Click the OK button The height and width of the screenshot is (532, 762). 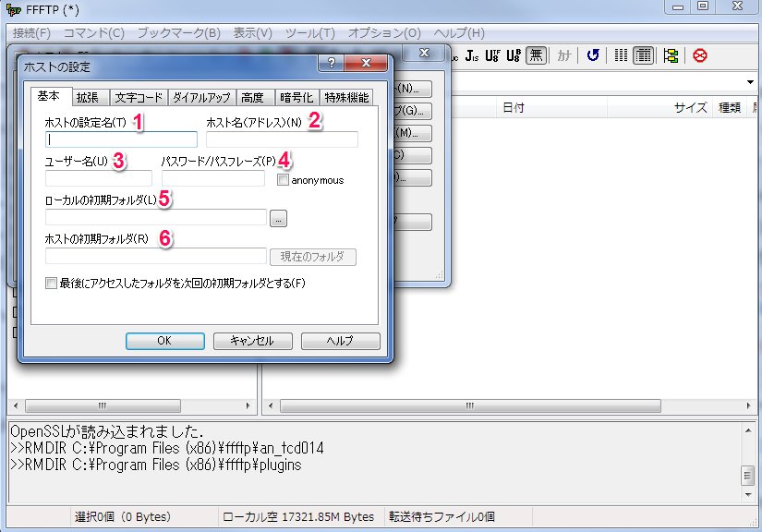point(164,341)
